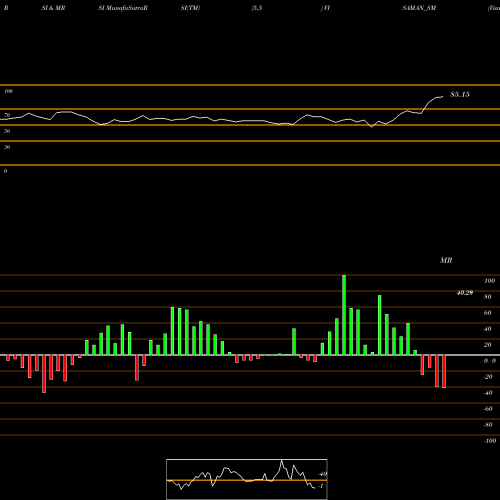Click the MR axis label -80
The height and width of the screenshot is (500, 500).
tap(488, 425)
